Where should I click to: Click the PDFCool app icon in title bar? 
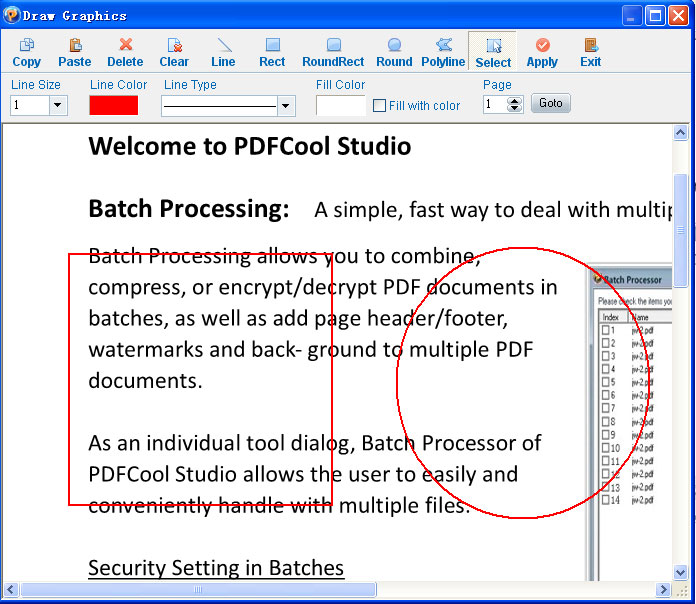pos(11,15)
